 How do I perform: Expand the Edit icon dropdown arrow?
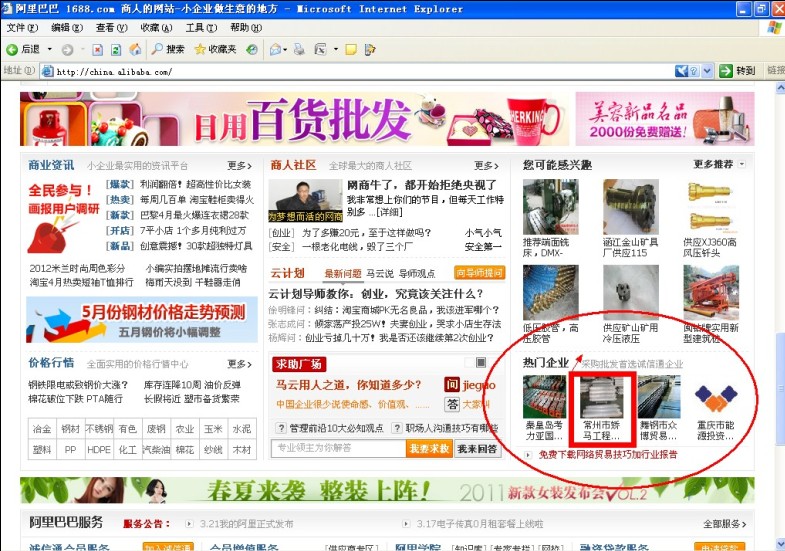coord(336,50)
